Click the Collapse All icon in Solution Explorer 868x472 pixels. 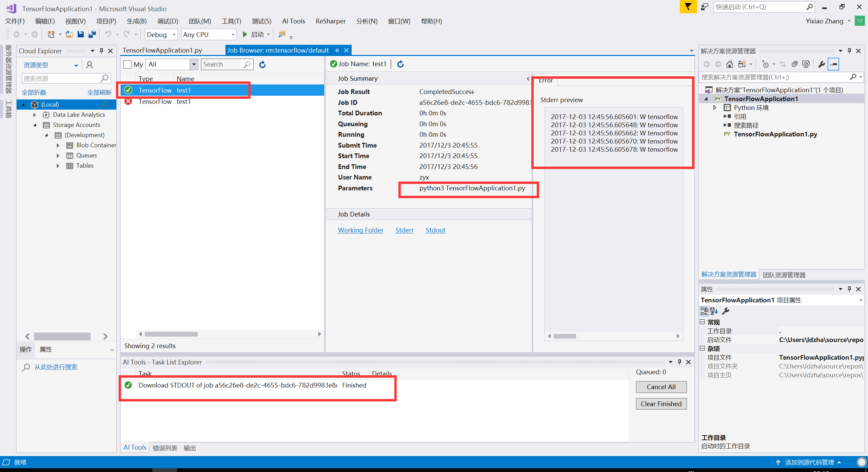tap(794, 64)
